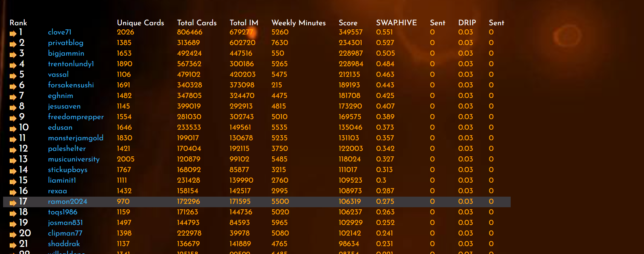Click the Total Cards column header

pyautogui.click(x=197, y=23)
